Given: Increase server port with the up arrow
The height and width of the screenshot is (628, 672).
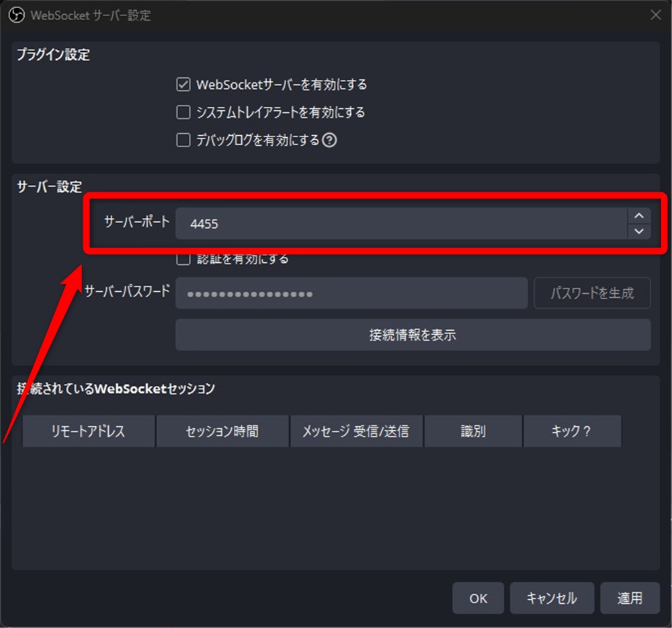Looking at the screenshot, I should (x=639, y=216).
